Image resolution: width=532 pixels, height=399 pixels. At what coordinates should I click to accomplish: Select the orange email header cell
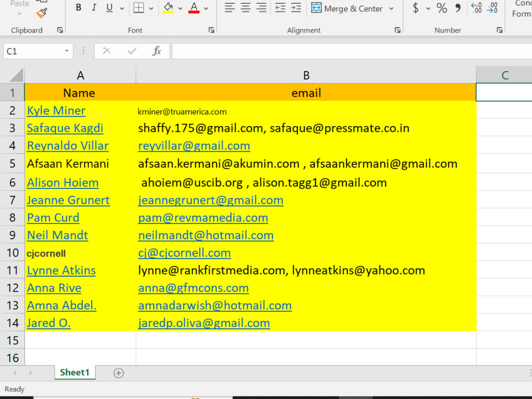pos(306,93)
